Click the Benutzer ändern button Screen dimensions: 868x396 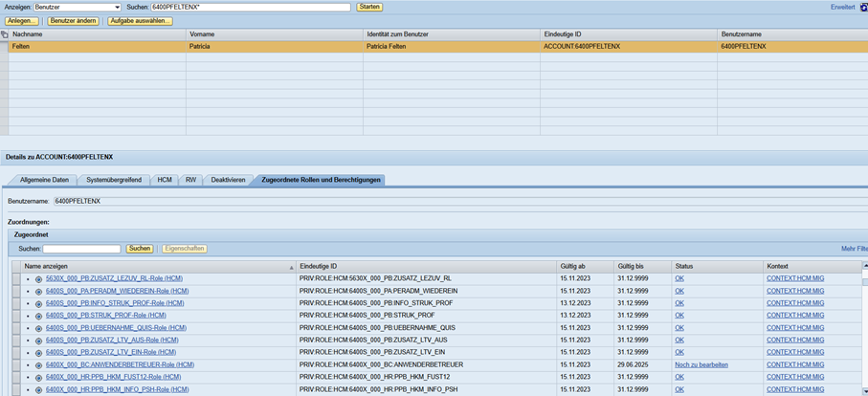(x=73, y=20)
